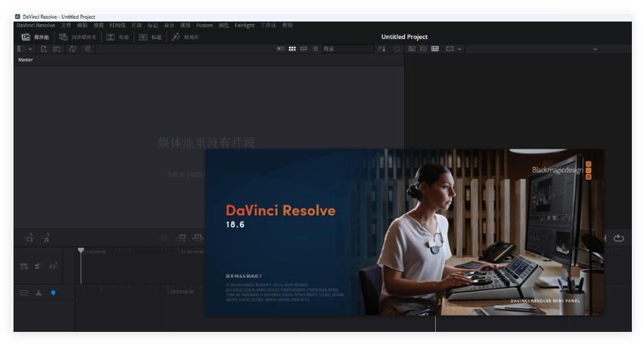Screen dimensions: 644x344
Task: Click the sync clips circular arrows icon
Action: 72,48
